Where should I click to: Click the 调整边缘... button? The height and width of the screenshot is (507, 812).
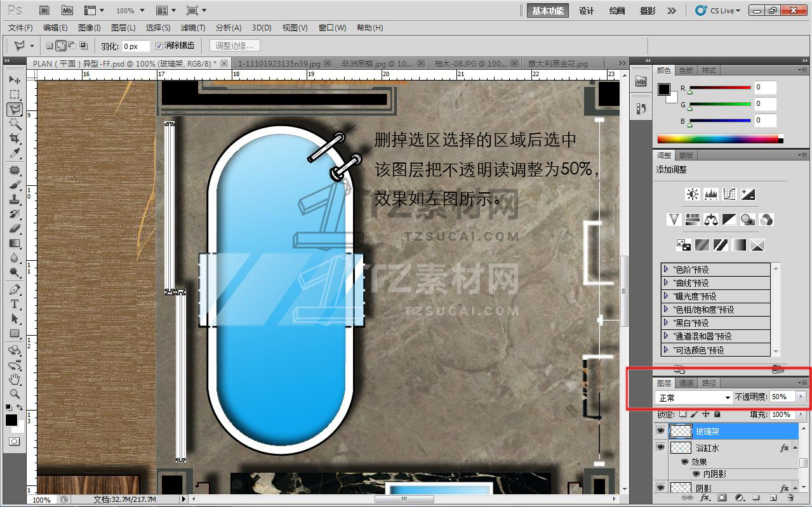click(x=234, y=46)
